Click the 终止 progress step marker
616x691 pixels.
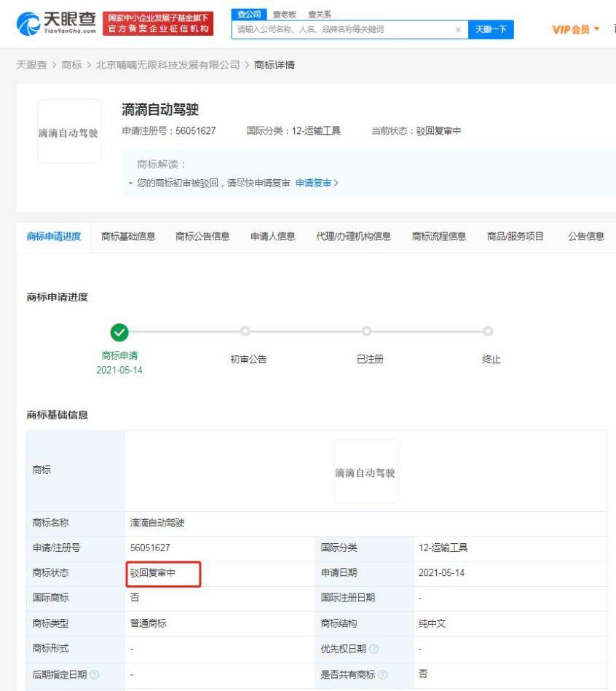point(488,331)
